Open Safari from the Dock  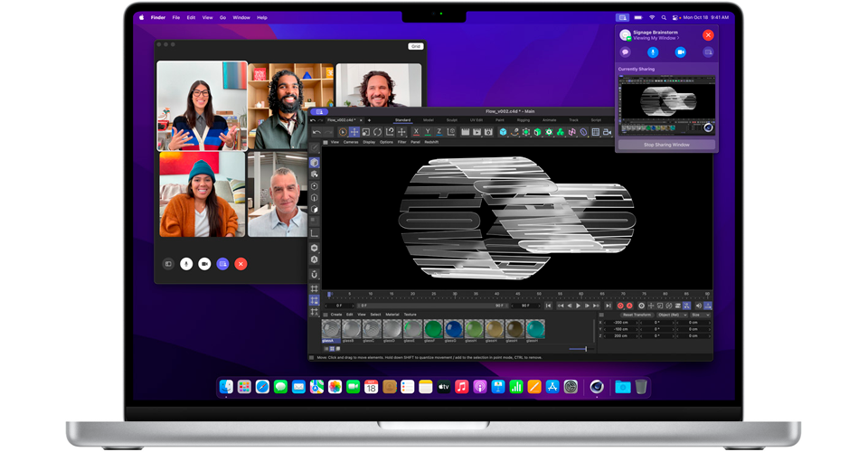pyautogui.click(x=262, y=387)
